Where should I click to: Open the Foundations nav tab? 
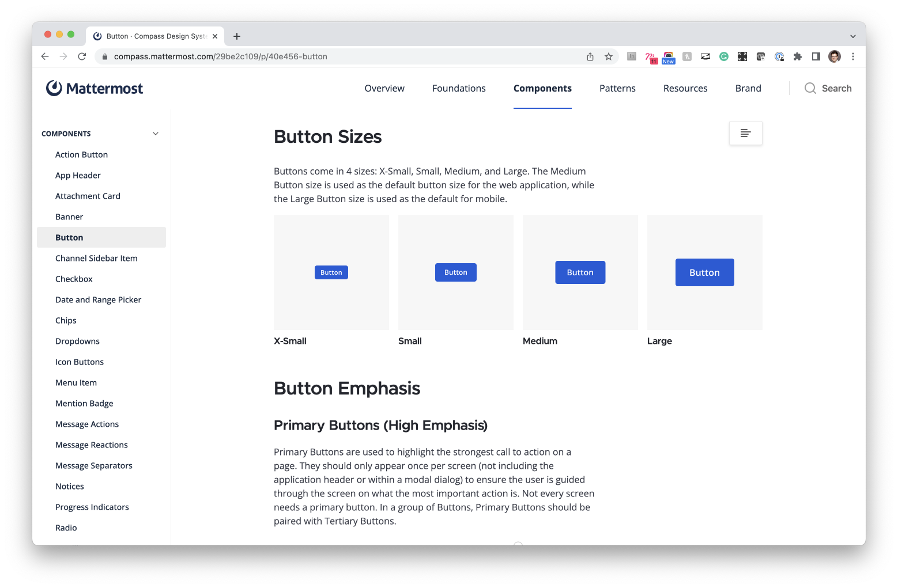[x=459, y=88]
